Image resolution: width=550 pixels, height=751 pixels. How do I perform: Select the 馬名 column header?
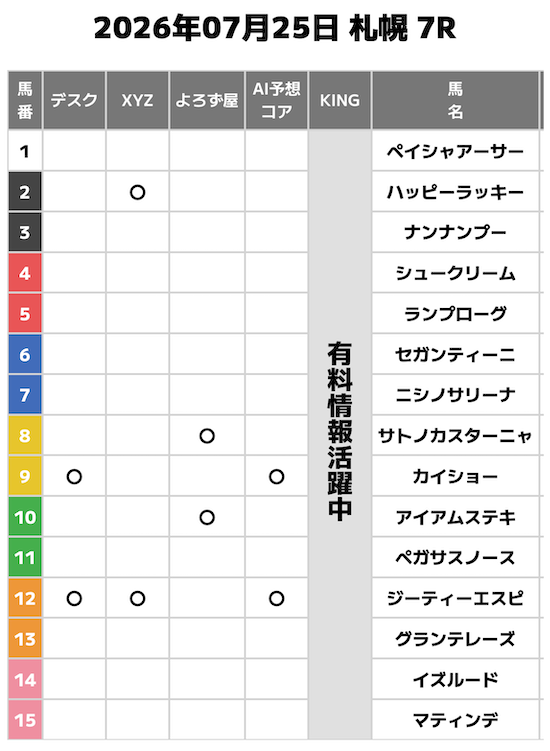coord(455,100)
